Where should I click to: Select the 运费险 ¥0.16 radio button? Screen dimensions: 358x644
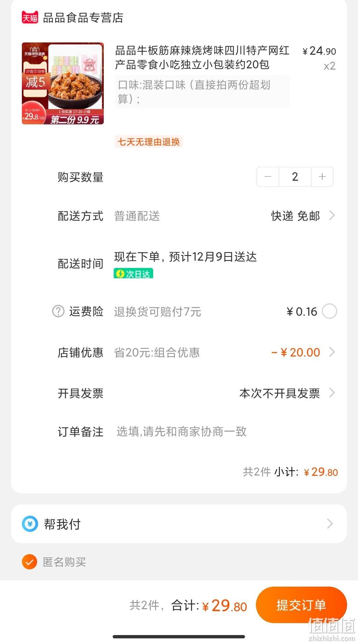[329, 311]
